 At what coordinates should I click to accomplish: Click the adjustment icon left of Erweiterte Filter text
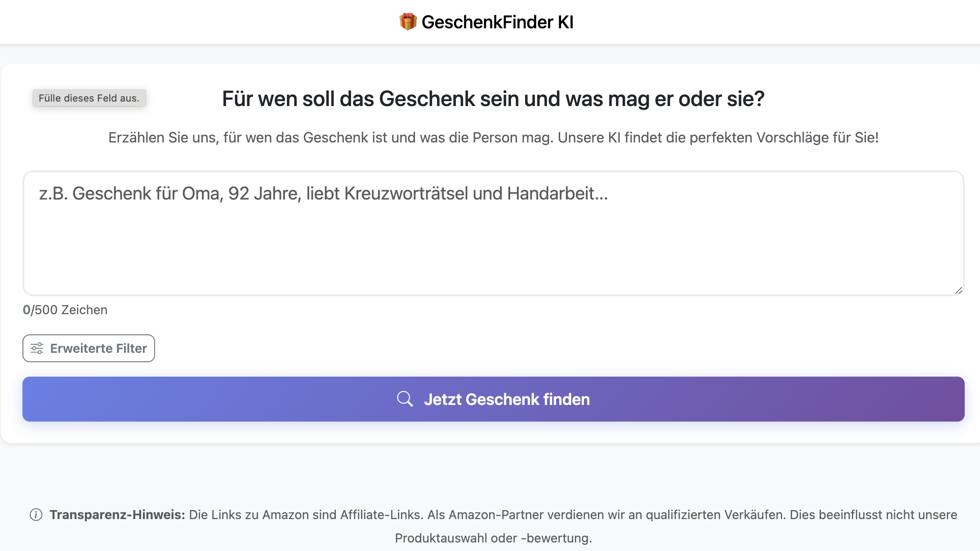[37, 348]
